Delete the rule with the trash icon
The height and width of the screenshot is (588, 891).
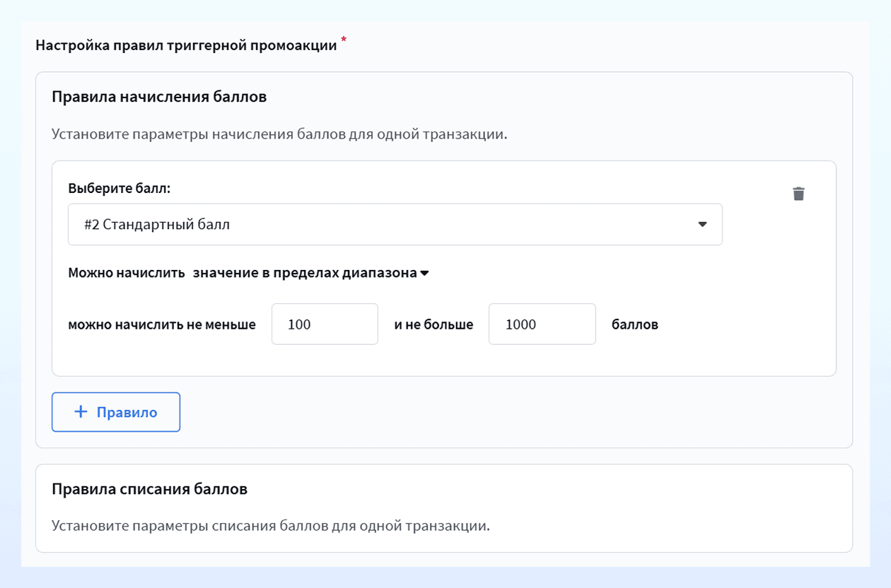click(x=798, y=194)
